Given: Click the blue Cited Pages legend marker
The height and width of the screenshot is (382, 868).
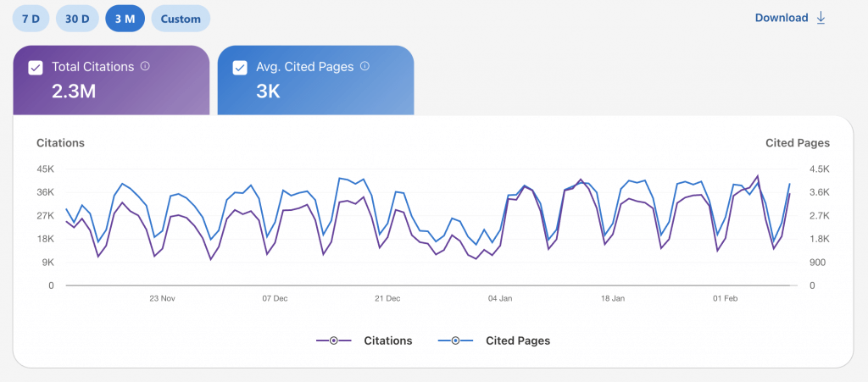Looking at the screenshot, I should click(x=455, y=340).
